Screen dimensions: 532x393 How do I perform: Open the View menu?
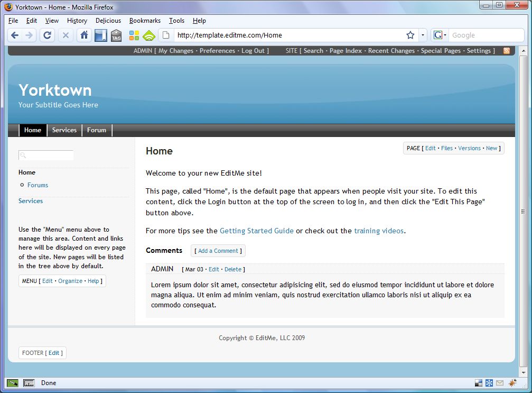coord(52,21)
